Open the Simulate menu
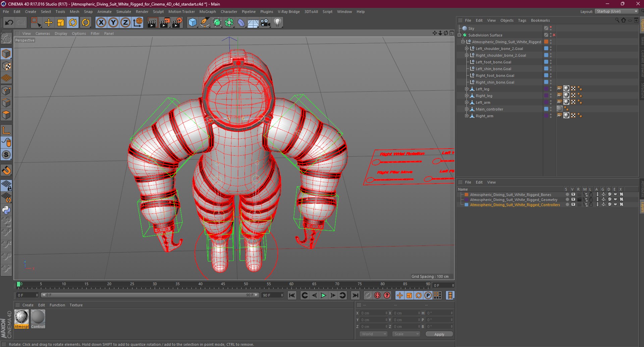The image size is (644, 347). tap(123, 11)
